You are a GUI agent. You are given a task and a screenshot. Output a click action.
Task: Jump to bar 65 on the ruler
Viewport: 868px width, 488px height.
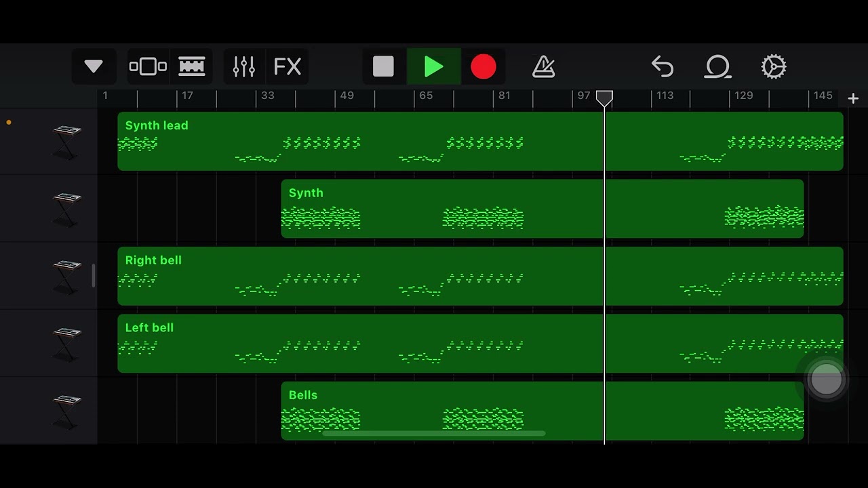click(426, 96)
